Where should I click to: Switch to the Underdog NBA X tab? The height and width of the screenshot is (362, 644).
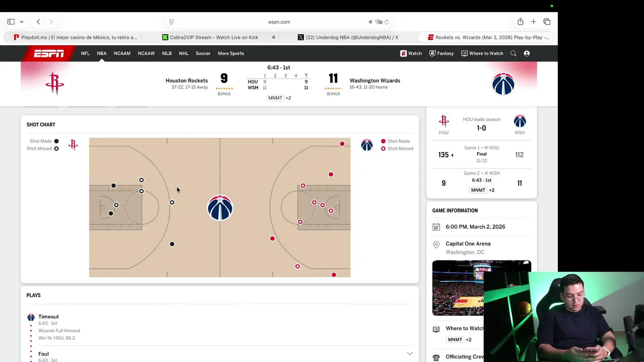click(x=348, y=37)
